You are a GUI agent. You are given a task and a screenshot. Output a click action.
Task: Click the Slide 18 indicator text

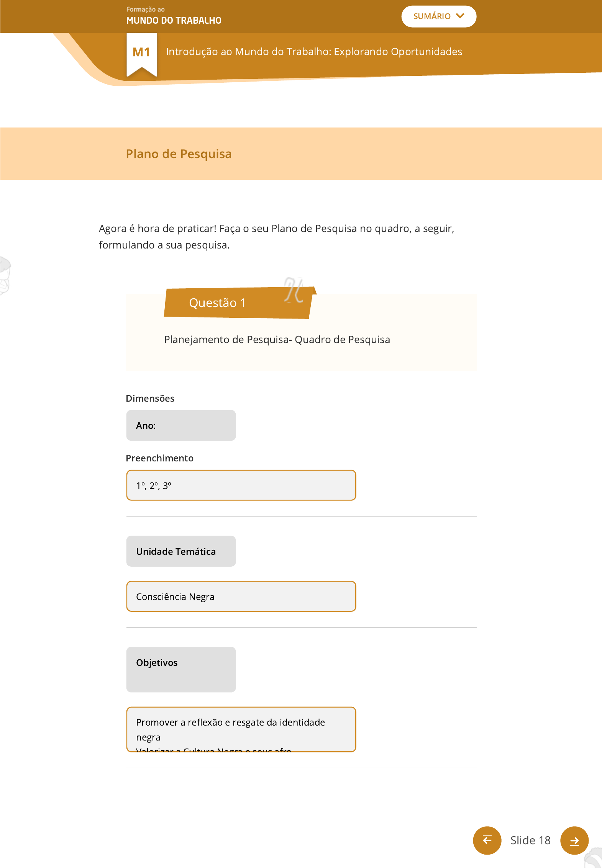pos(530,840)
